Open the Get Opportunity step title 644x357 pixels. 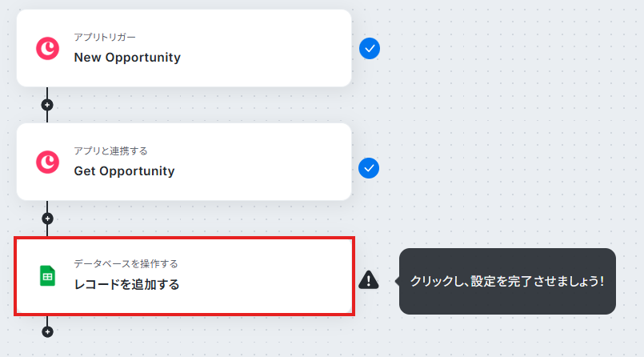pyautogui.click(x=124, y=171)
